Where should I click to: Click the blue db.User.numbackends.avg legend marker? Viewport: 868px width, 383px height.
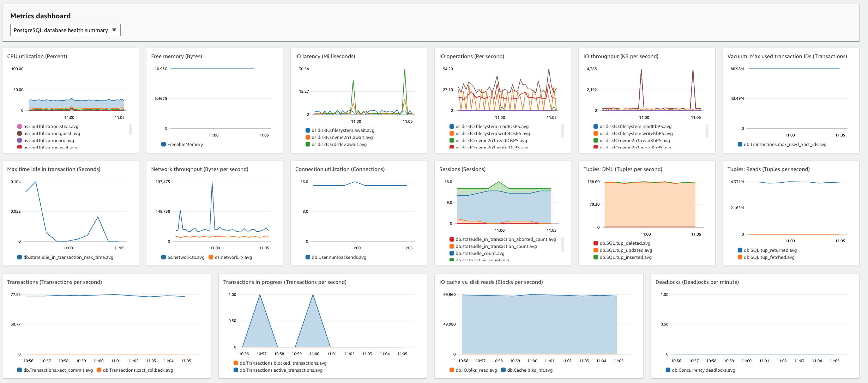pyautogui.click(x=308, y=257)
